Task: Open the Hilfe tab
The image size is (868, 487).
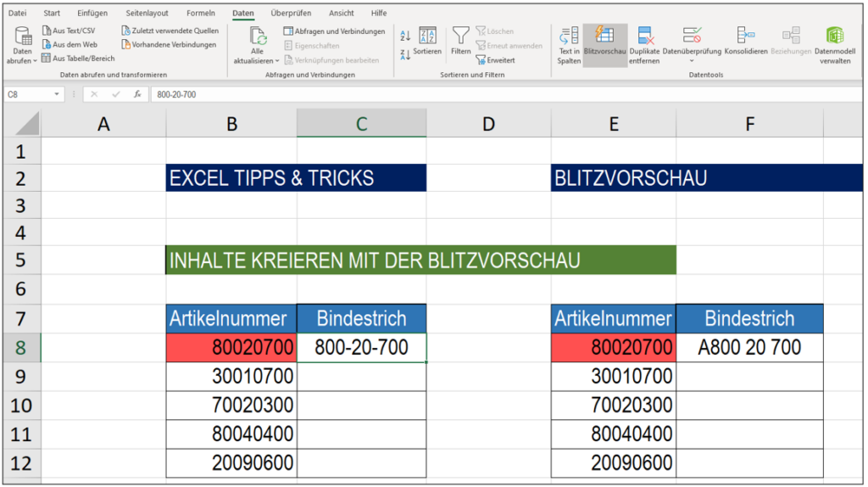Action: tap(379, 13)
